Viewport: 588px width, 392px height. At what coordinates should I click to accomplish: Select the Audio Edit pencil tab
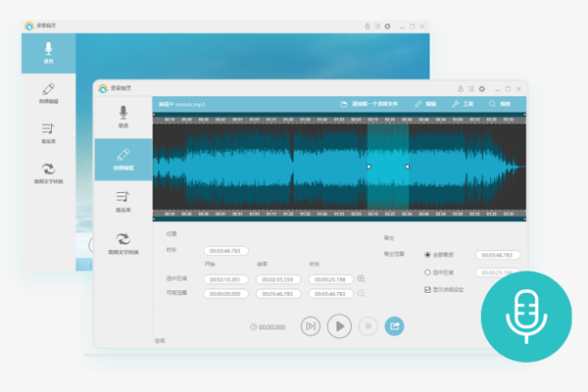(x=123, y=159)
